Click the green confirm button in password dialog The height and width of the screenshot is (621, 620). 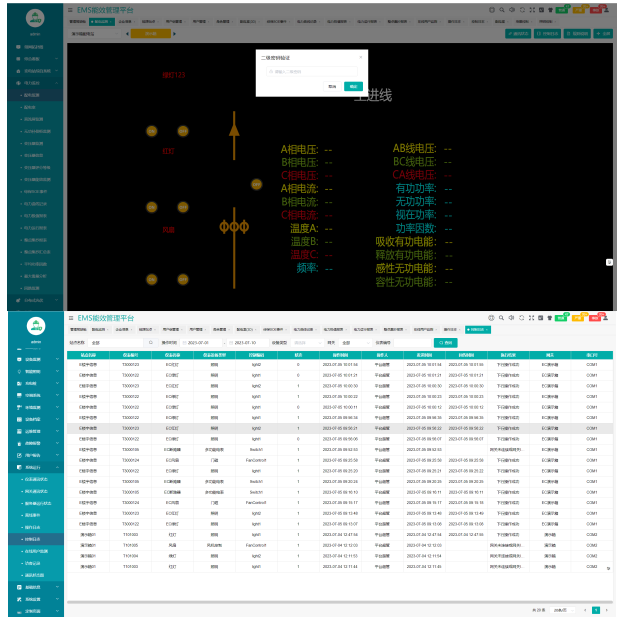click(x=352, y=86)
